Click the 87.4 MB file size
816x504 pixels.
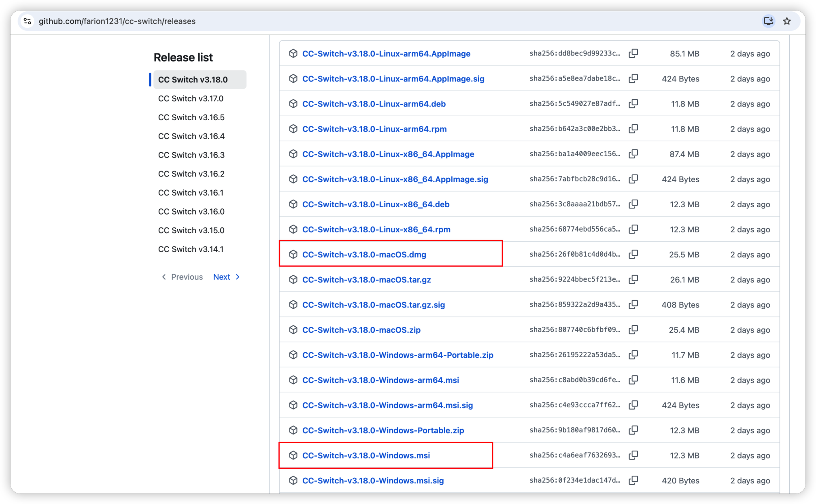(x=684, y=154)
